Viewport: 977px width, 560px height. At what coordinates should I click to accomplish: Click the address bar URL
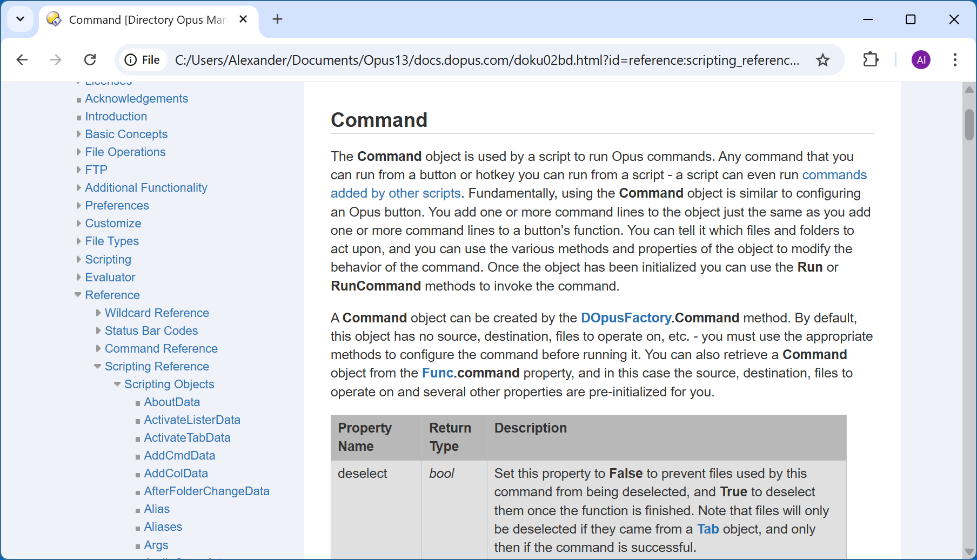tap(486, 60)
